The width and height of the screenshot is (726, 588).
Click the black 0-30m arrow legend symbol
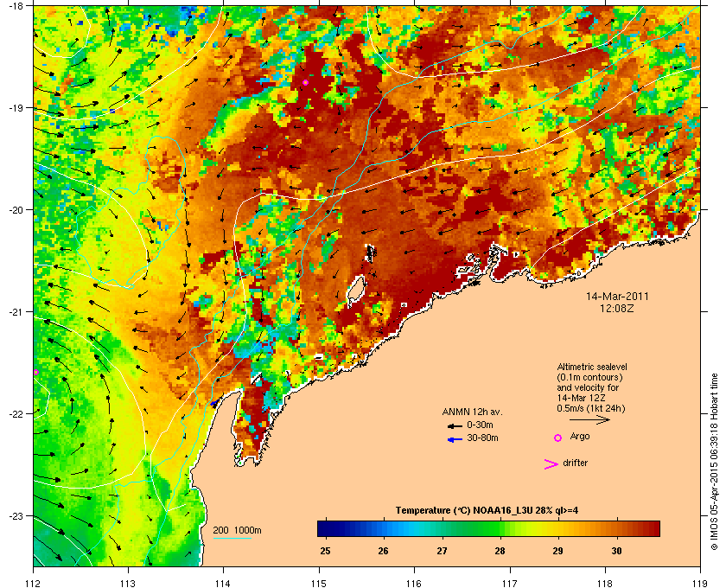pos(455,425)
